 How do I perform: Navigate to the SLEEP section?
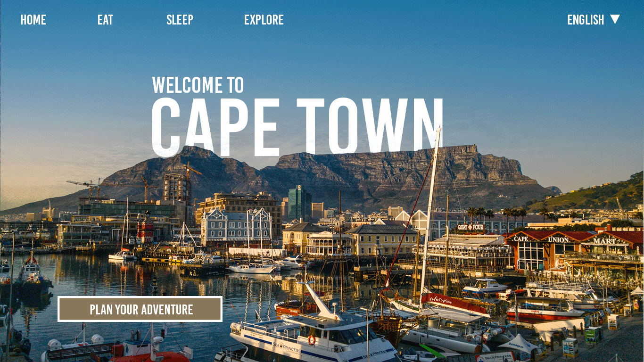(180, 20)
